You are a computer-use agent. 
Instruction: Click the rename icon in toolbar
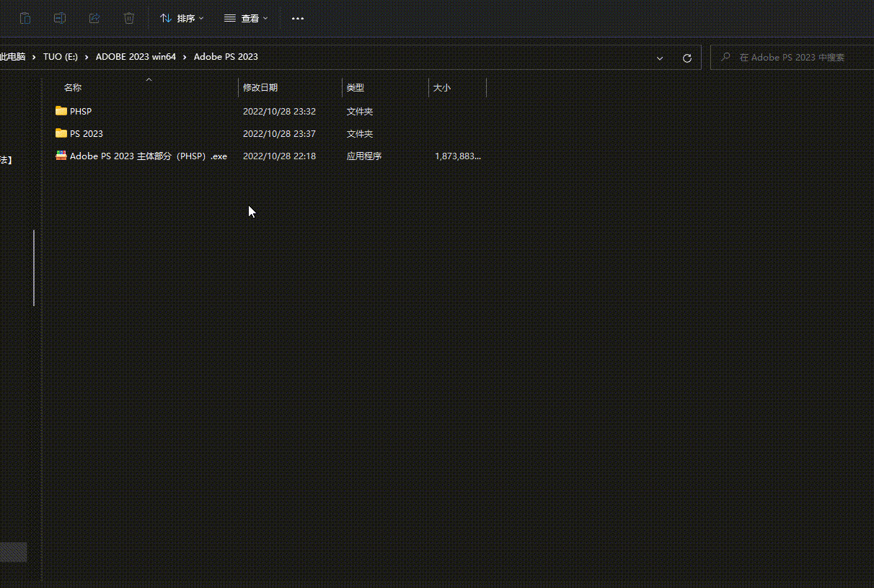(60, 18)
